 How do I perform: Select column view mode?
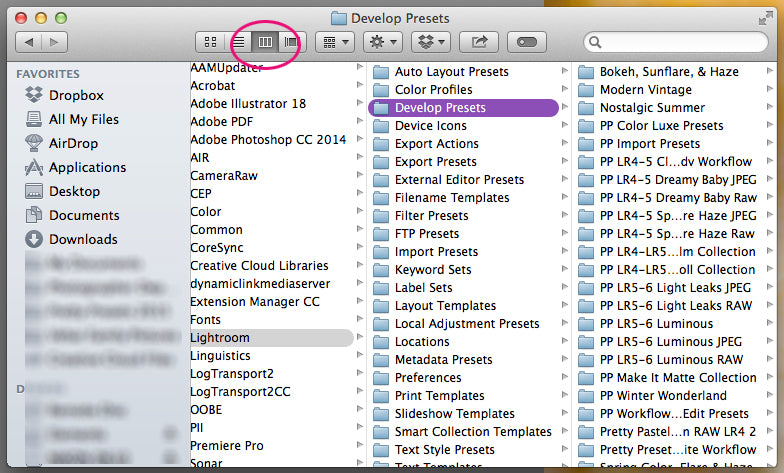coord(265,42)
